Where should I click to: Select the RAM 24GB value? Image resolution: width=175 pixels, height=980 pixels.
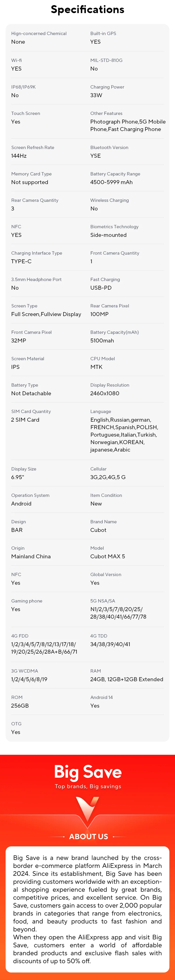(x=126, y=679)
